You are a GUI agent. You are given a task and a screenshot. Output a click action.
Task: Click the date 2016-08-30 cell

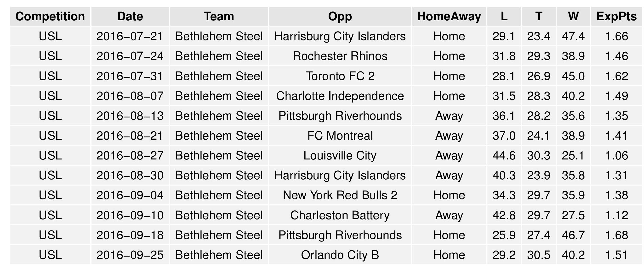click(x=130, y=175)
